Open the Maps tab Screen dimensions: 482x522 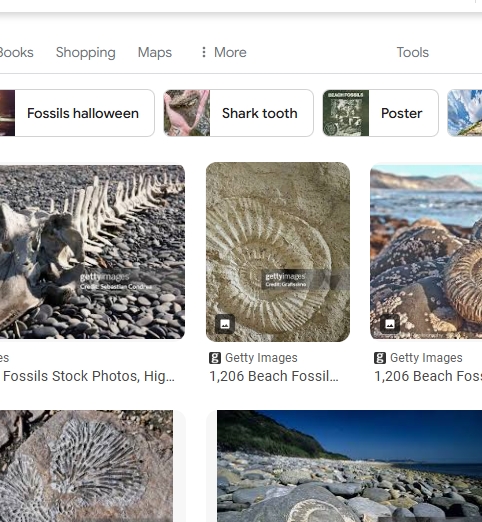(155, 53)
